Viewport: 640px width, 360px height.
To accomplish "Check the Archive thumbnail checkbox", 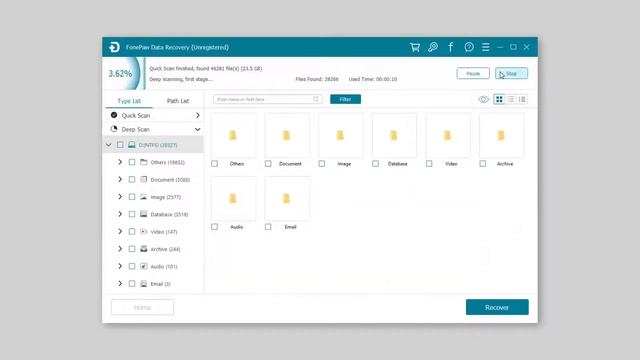I will click(x=482, y=164).
